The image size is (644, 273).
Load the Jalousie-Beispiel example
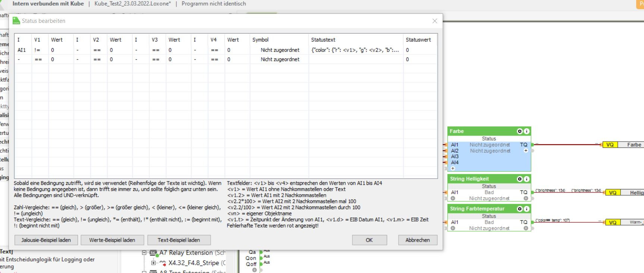46,240
